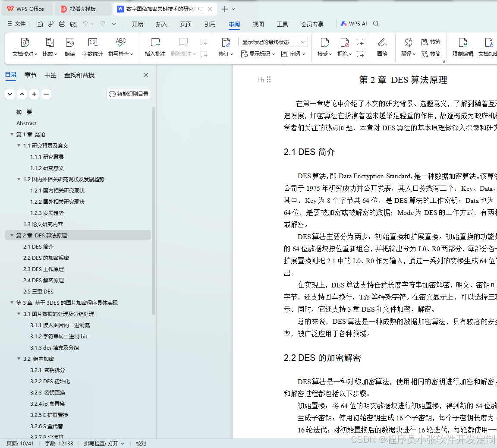497x448 pixels.
Task: Click the save icon in quick toolbar
Action: [39, 24]
